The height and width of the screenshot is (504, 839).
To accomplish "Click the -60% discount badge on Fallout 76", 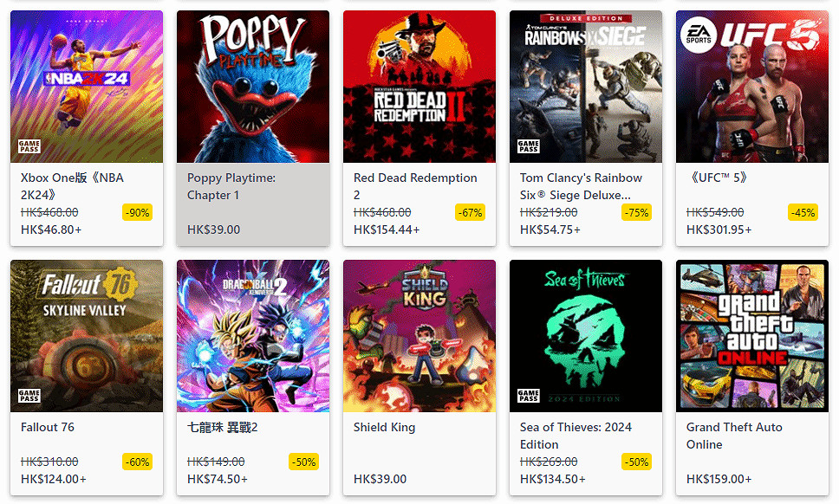I will coord(137,462).
